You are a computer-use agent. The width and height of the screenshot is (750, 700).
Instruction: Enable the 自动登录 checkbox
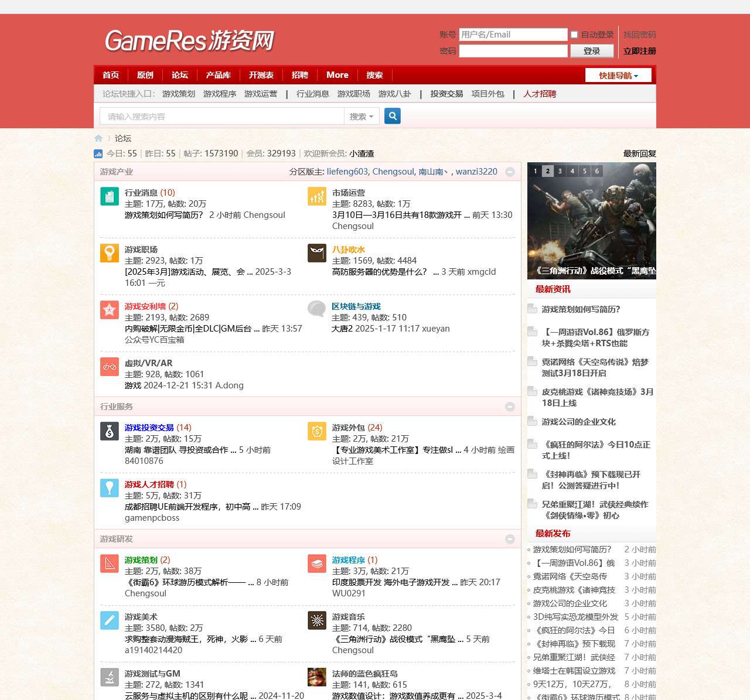coord(574,35)
